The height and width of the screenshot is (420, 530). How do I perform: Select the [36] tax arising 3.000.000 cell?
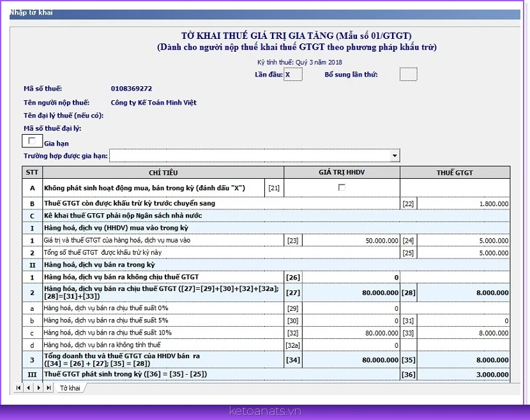tap(463, 375)
